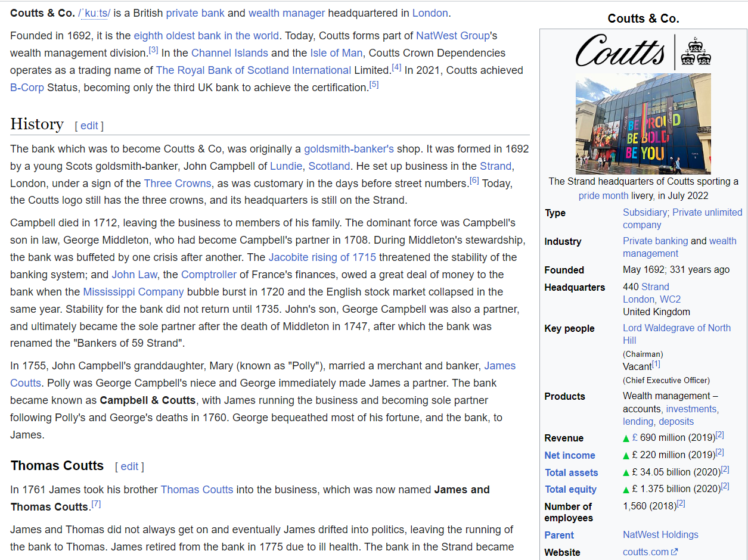748x560 pixels.
Task: Visit the coutts.com website link
Action: pyautogui.click(x=645, y=552)
